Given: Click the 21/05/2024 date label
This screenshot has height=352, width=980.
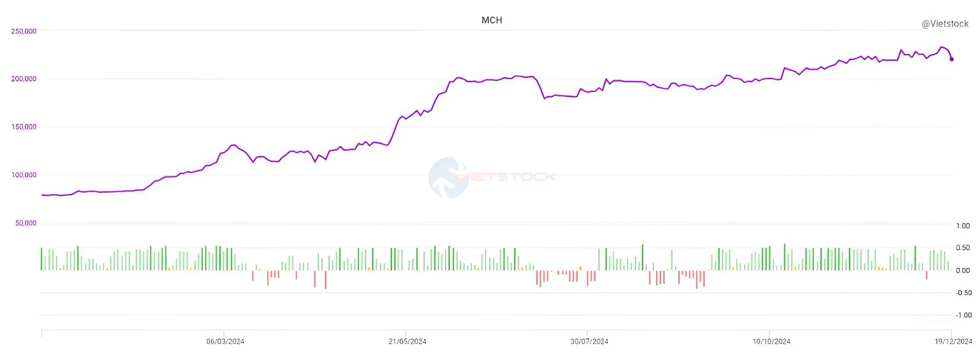Looking at the screenshot, I should click(x=407, y=342).
